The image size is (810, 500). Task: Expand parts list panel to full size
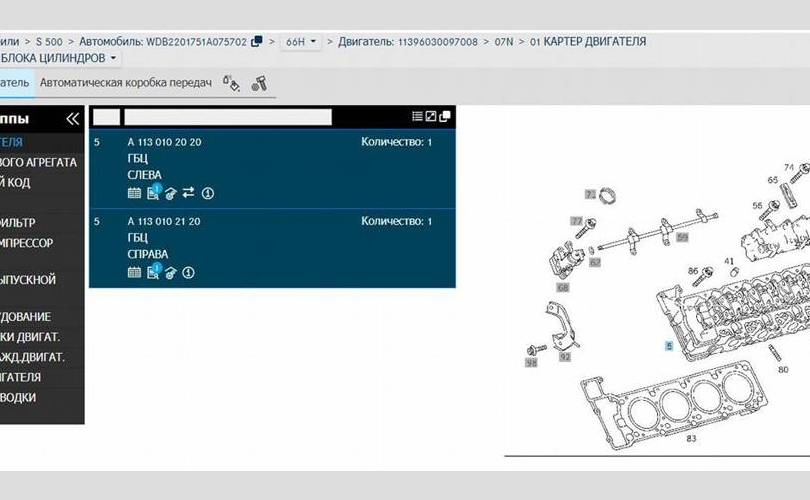click(x=431, y=117)
